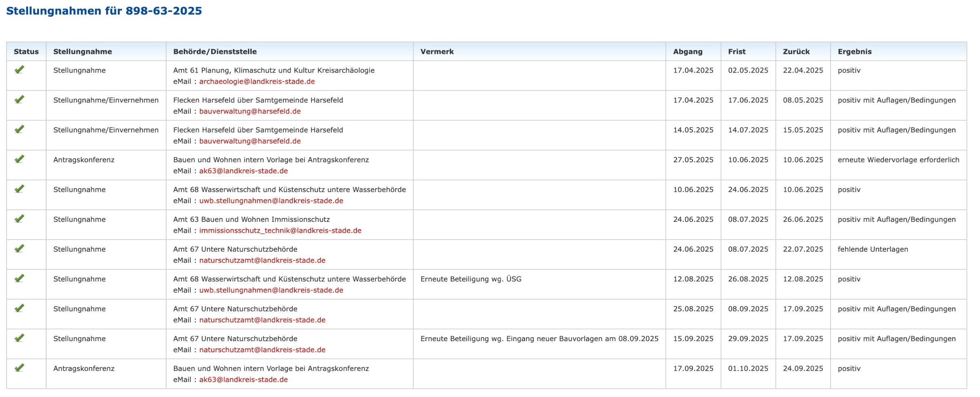Screen dimensions: 980x397
Task: Sort by the 'Abgang' column header
Action: (688, 51)
